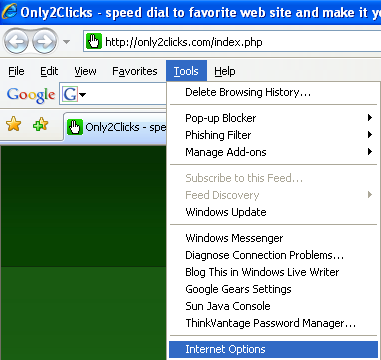Open Sun Java Console

273,306
